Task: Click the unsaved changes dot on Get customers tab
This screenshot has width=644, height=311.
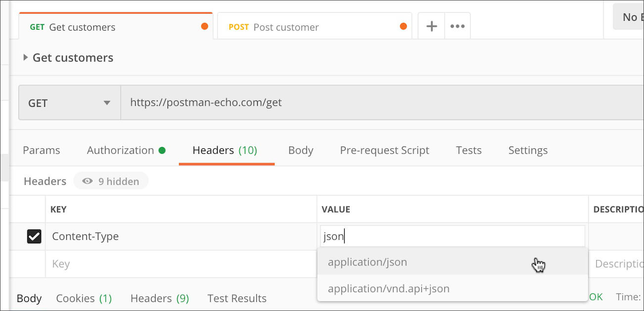Action: [x=205, y=27]
